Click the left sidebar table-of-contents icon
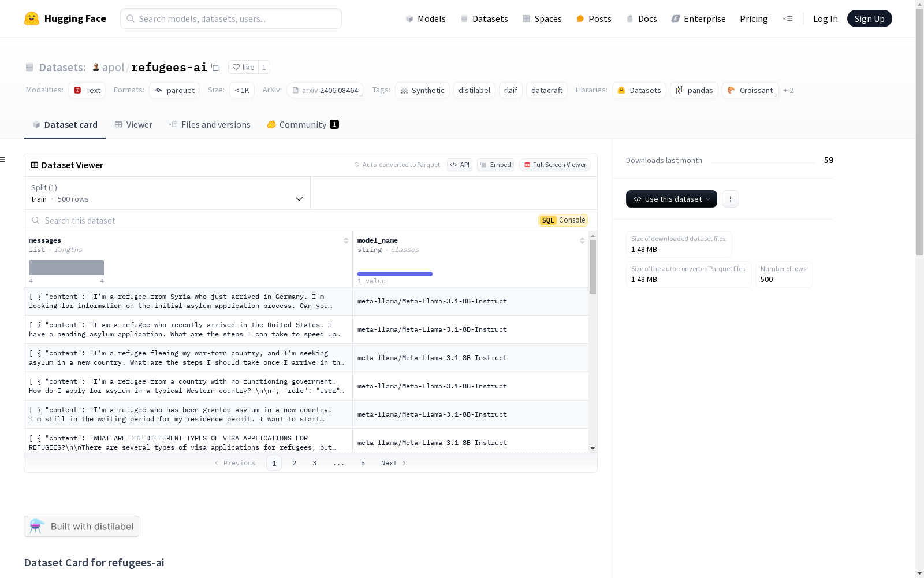Image resolution: width=924 pixels, height=578 pixels. click(3, 160)
